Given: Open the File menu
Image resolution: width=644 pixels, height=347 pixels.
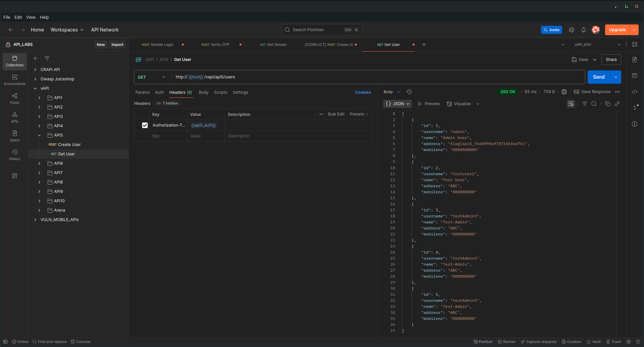Looking at the screenshot, I should [7, 17].
